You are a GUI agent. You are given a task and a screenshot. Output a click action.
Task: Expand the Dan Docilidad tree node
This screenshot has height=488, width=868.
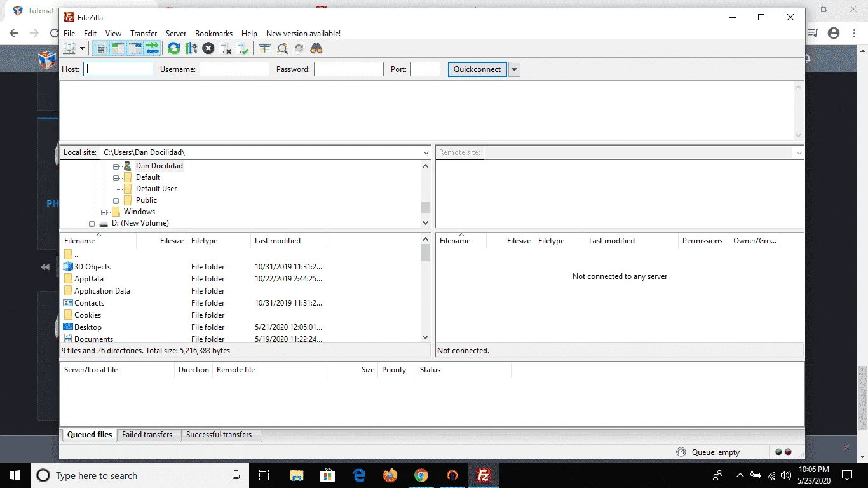(x=116, y=166)
